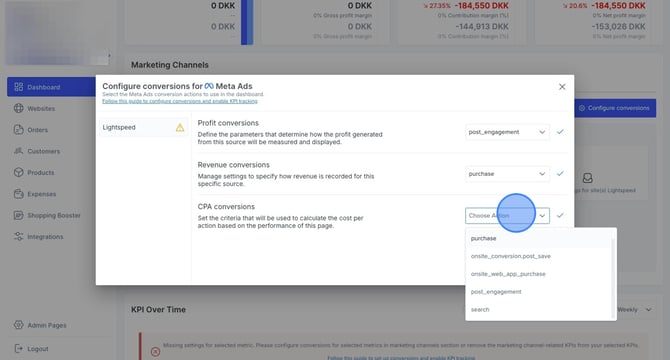Click the Products box icon
This screenshot has width=670, height=360.
coord(18,172)
